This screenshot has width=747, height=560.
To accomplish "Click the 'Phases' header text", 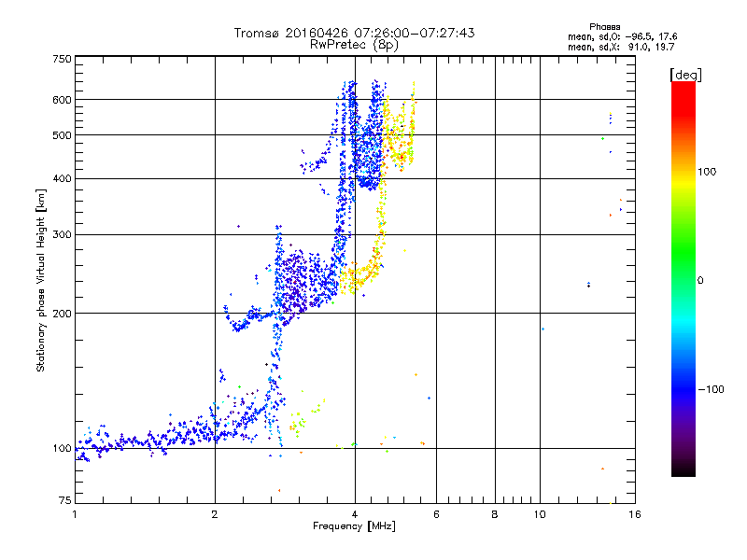I will (x=604, y=27).
